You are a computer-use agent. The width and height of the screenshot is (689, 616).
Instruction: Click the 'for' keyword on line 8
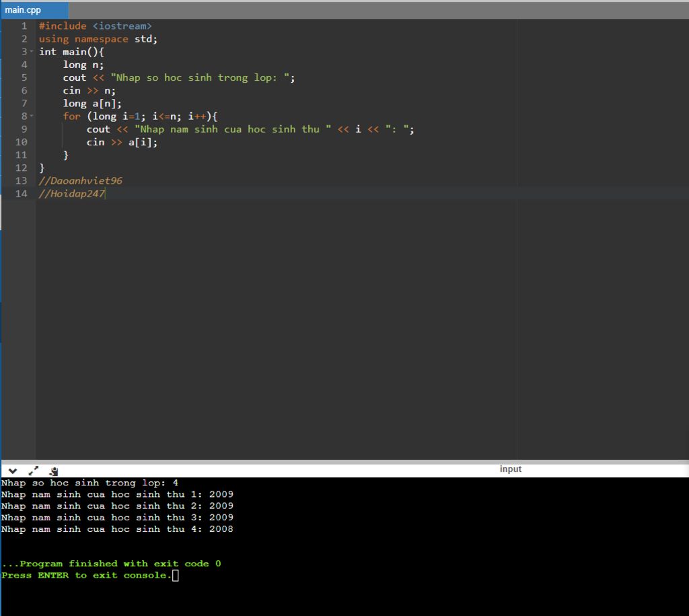[x=71, y=116]
